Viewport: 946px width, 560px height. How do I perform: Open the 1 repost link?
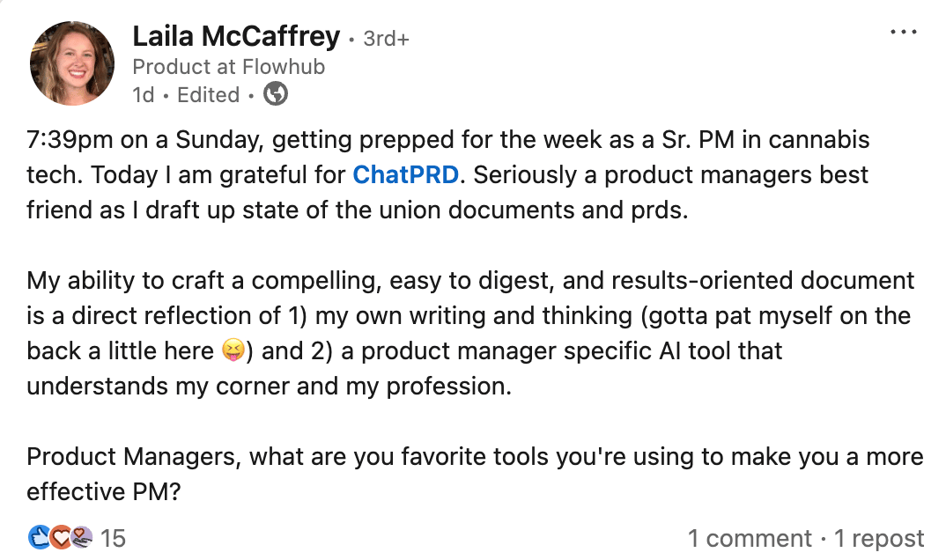[x=878, y=538]
